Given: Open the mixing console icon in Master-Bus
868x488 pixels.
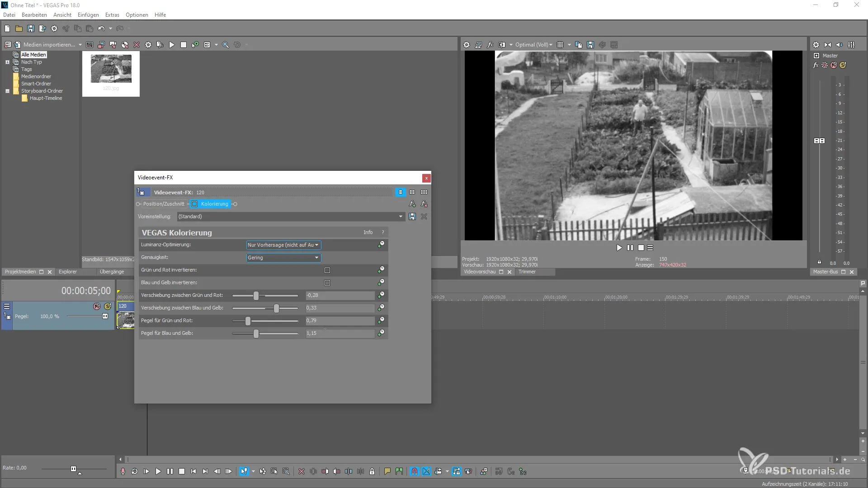Looking at the screenshot, I should point(852,45).
